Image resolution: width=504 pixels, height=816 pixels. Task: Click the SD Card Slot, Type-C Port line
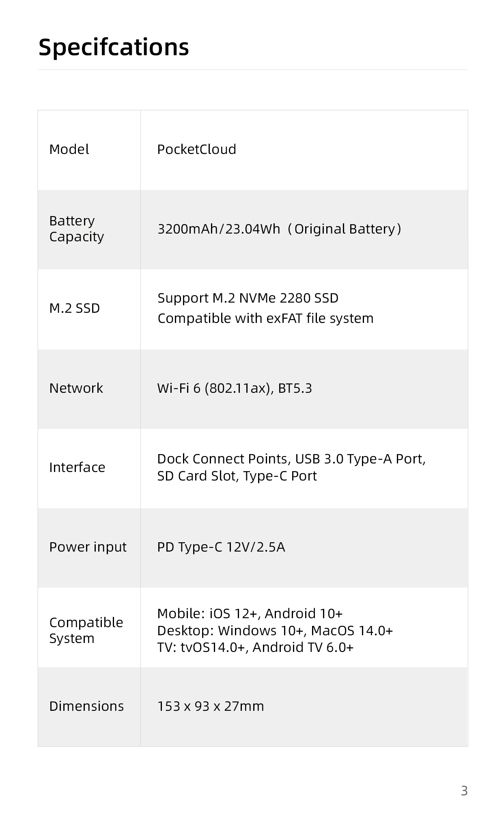(x=237, y=476)
